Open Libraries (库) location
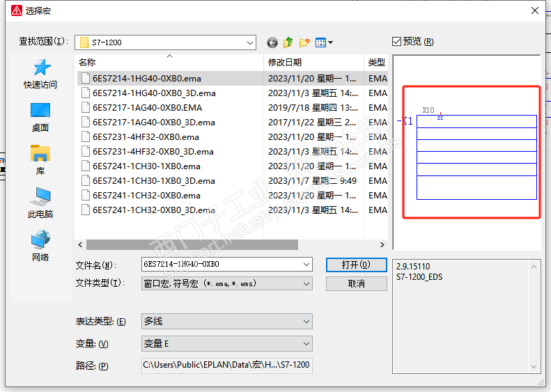This screenshot has width=551, height=392. 40,160
